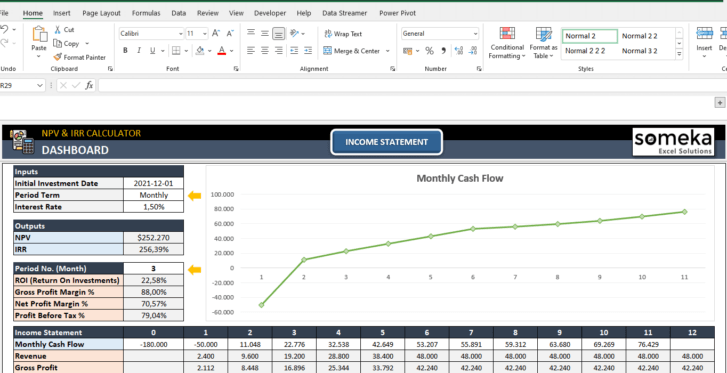
Task: Expand the Paste options arrow
Action: pos(39,56)
